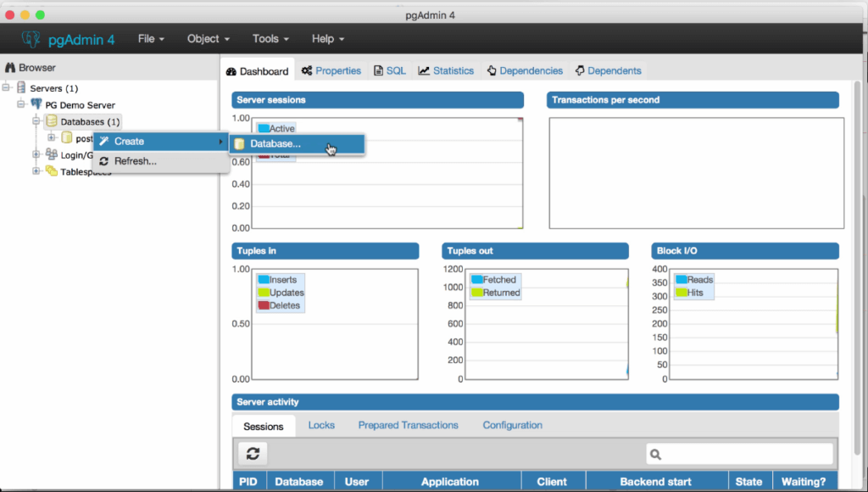Open the Configuration link in Server activity
The width and height of the screenshot is (868, 492).
pos(512,425)
